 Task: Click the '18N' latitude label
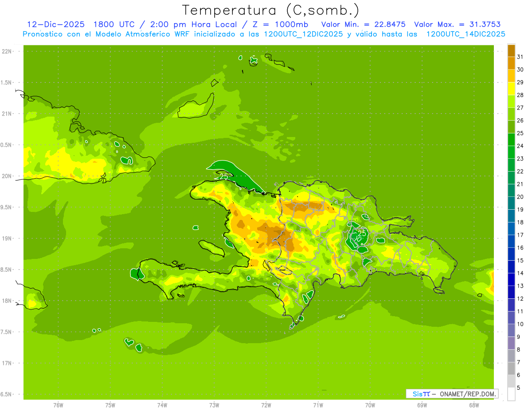coord(8,301)
